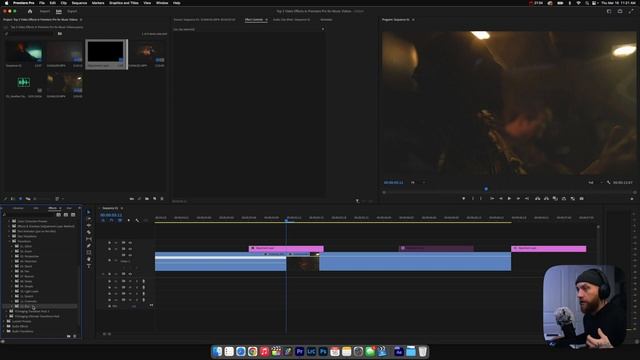This screenshot has width=640, height=360.
Task: Expand the Lumetri Presets folder
Action: tap(4, 321)
